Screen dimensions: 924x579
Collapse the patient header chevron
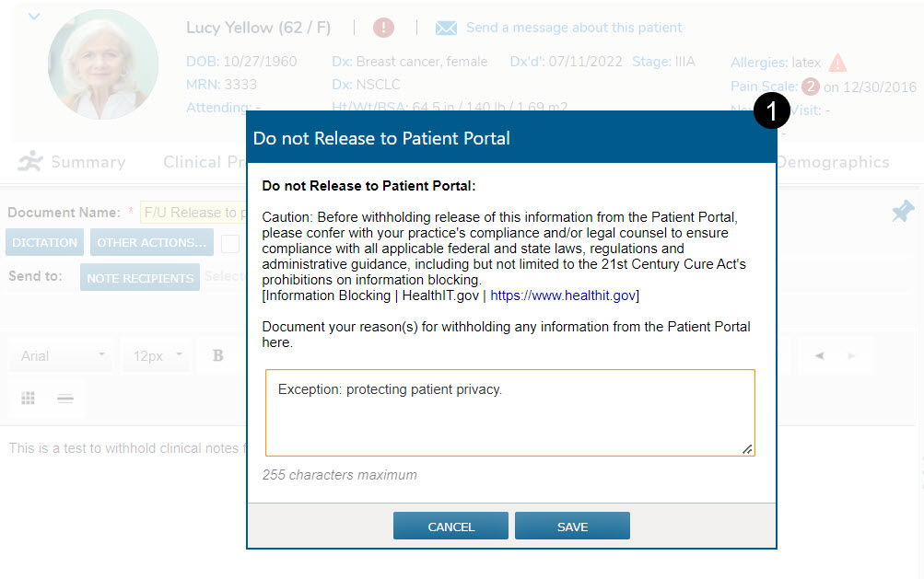(x=34, y=16)
